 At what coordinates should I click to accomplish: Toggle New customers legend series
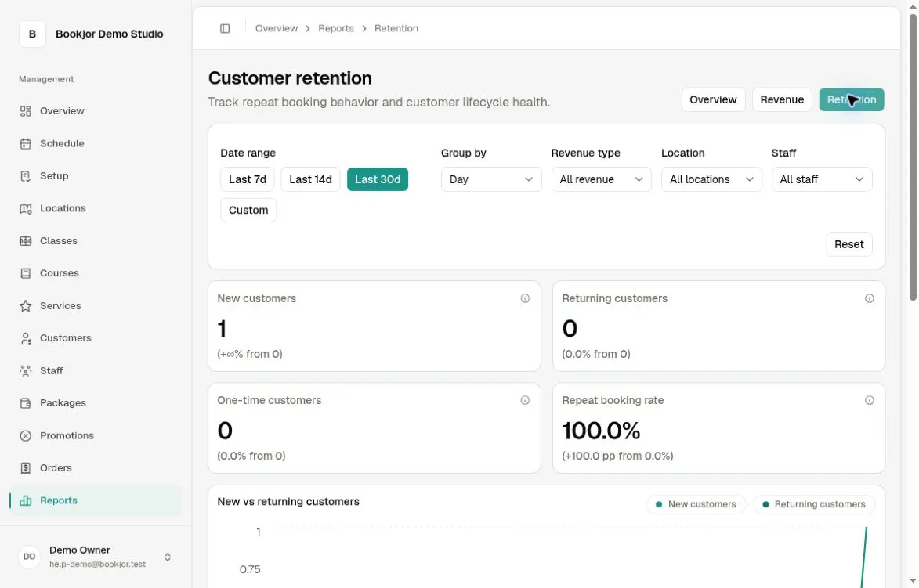(x=696, y=504)
